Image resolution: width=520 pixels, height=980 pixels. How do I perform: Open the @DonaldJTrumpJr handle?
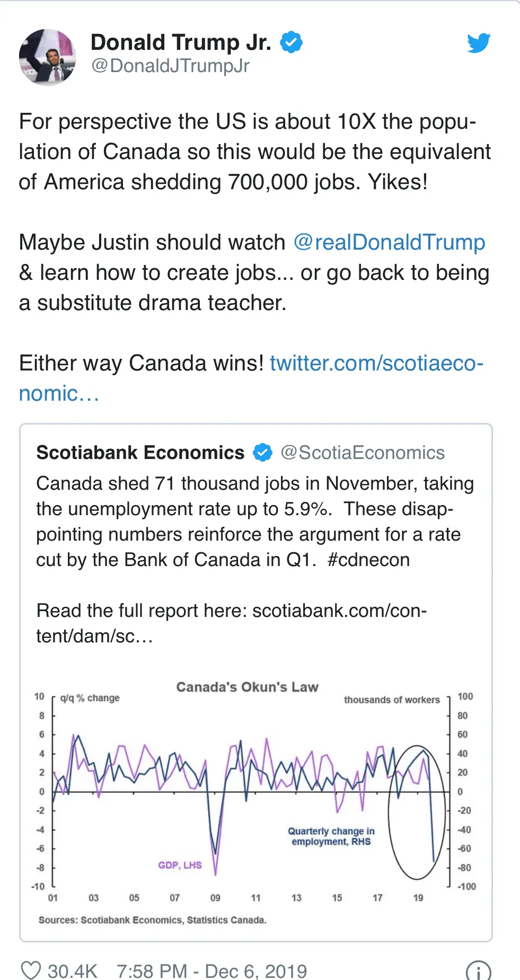[170, 66]
